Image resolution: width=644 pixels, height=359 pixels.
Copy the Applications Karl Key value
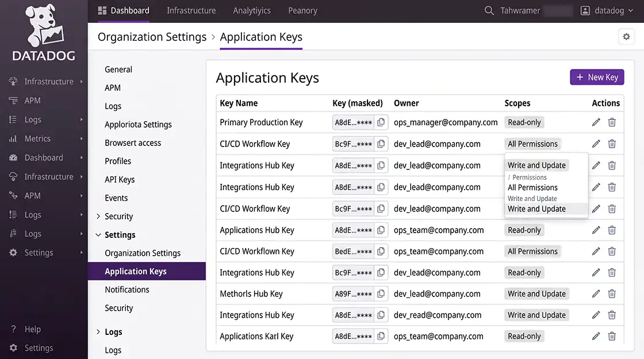(x=381, y=337)
